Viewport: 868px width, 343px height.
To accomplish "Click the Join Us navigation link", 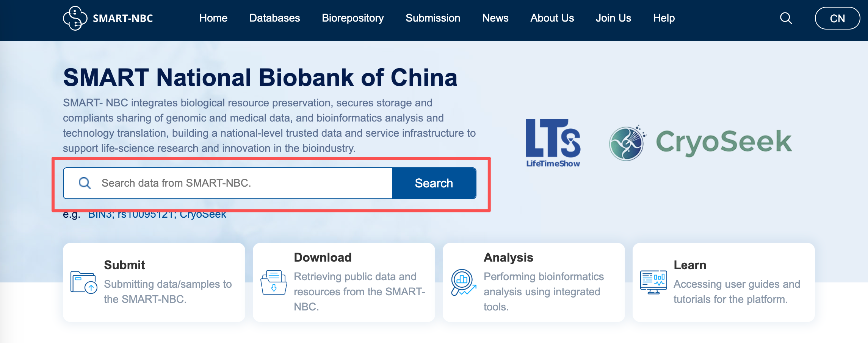I will (x=613, y=18).
